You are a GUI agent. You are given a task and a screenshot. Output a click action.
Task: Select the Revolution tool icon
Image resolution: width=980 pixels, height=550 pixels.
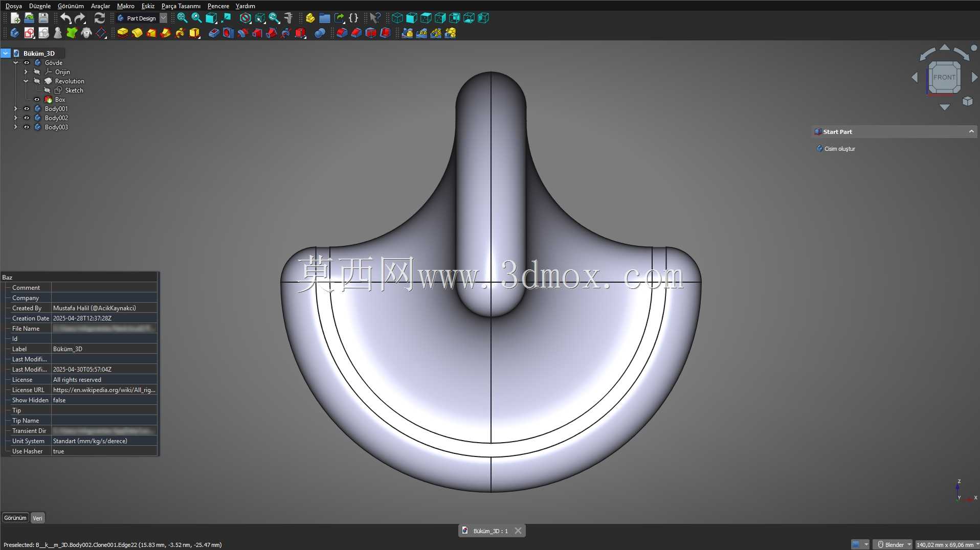coord(137,33)
